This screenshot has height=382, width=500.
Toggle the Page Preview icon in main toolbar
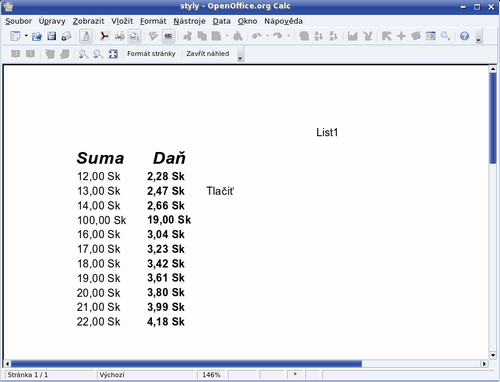[x=134, y=36]
